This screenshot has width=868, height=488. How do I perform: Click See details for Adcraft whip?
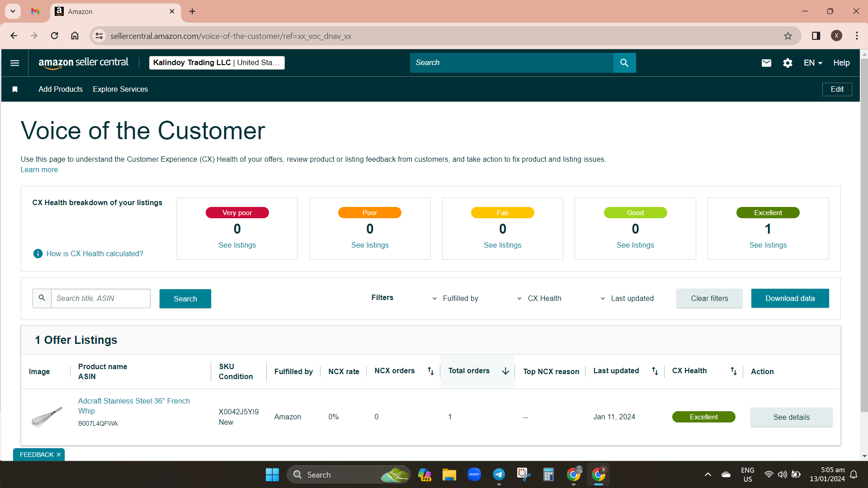click(x=791, y=417)
